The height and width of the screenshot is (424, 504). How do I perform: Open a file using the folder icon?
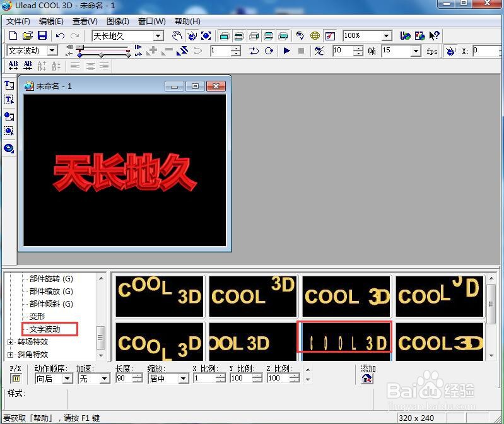coord(28,35)
